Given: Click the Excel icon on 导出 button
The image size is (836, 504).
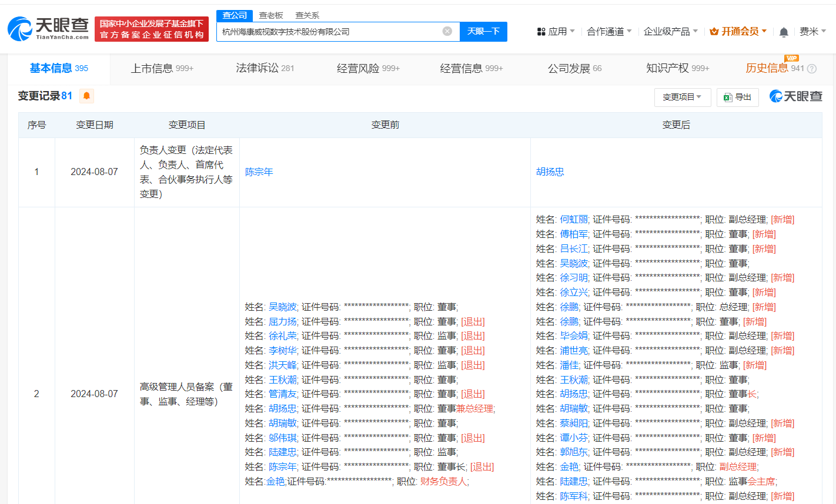Looking at the screenshot, I should point(725,97).
